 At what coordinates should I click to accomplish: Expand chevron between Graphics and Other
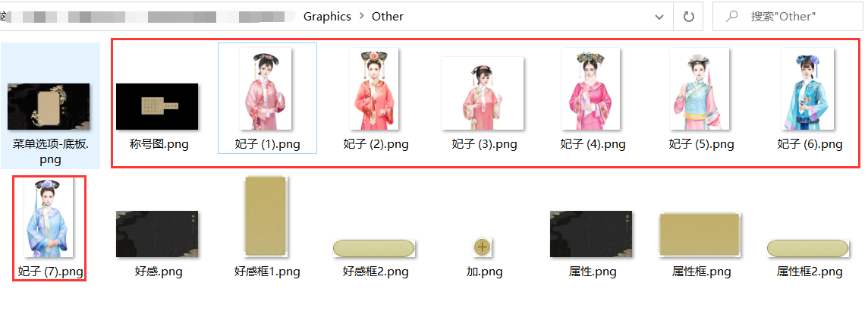tap(361, 17)
